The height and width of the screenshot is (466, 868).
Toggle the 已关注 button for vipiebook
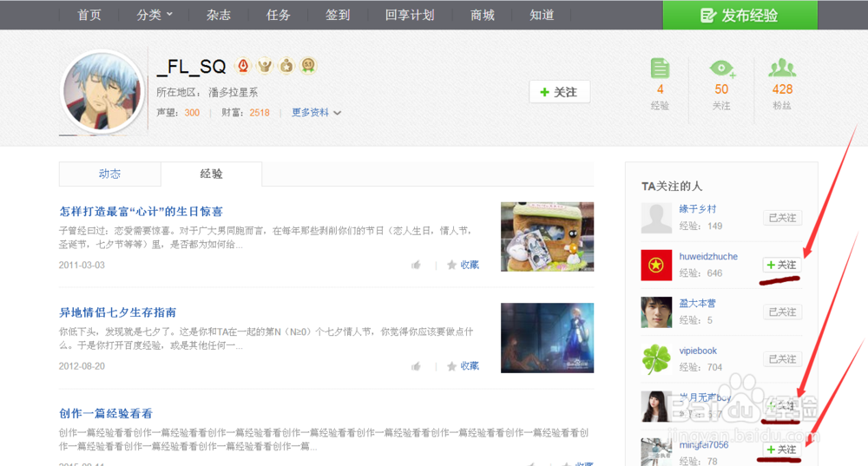tap(782, 359)
